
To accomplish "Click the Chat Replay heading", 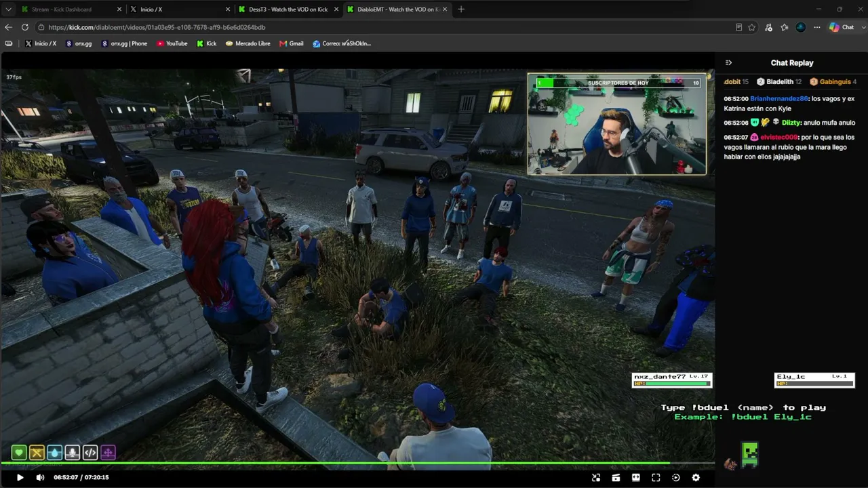I will [x=792, y=63].
